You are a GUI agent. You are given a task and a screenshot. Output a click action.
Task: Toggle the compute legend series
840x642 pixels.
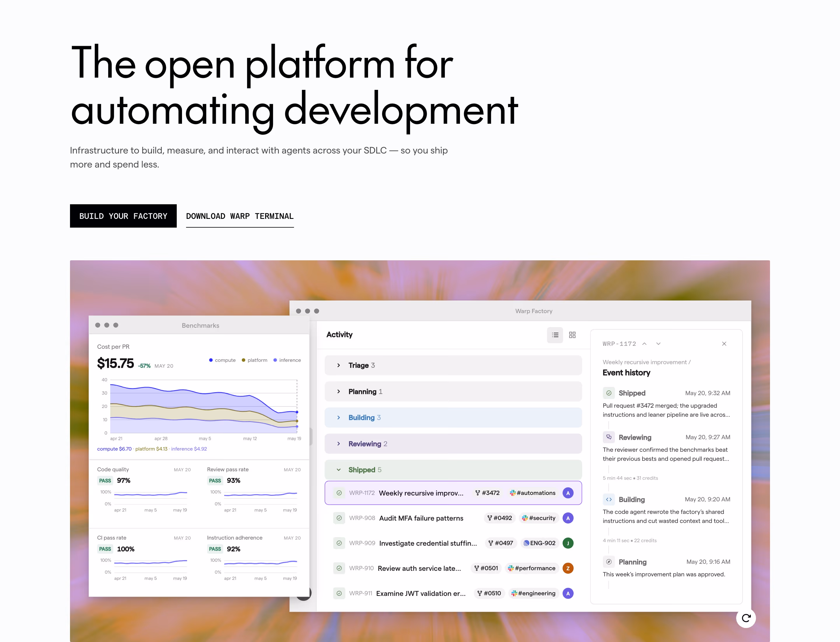pyautogui.click(x=222, y=360)
